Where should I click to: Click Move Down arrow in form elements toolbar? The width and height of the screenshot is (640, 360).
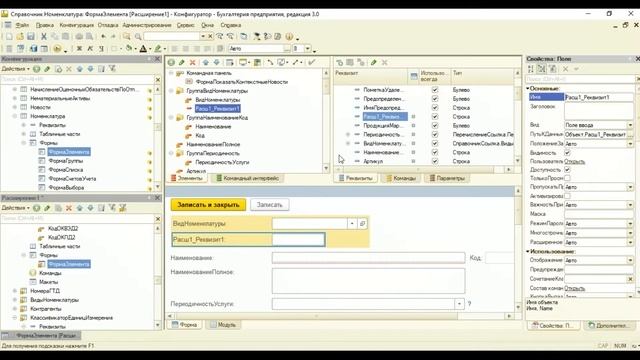pyautogui.click(x=216, y=62)
